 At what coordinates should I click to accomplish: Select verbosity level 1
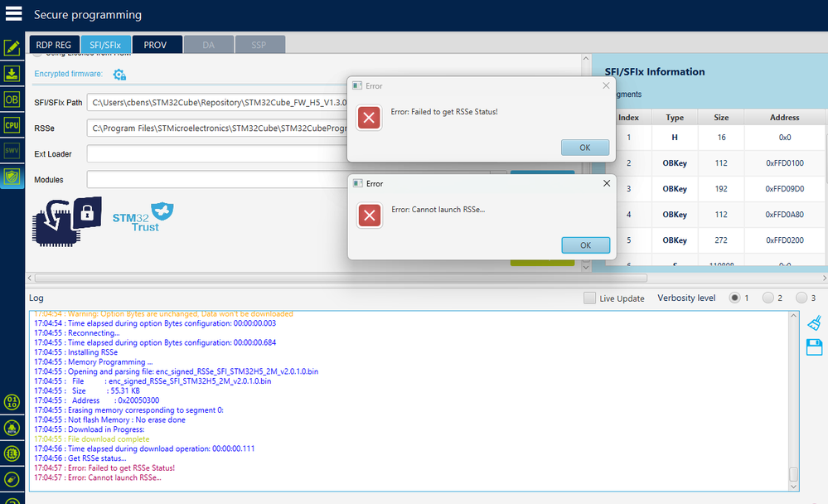[734, 298]
